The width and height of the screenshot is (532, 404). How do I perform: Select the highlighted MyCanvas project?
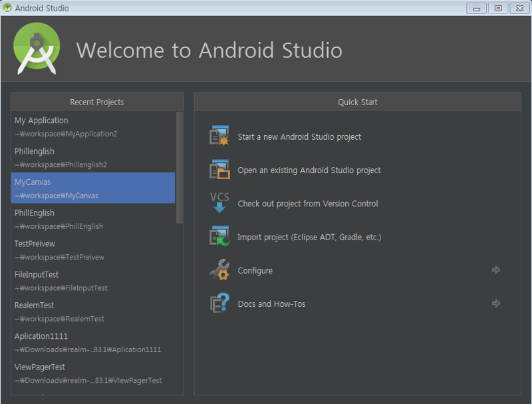coord(93,188)
